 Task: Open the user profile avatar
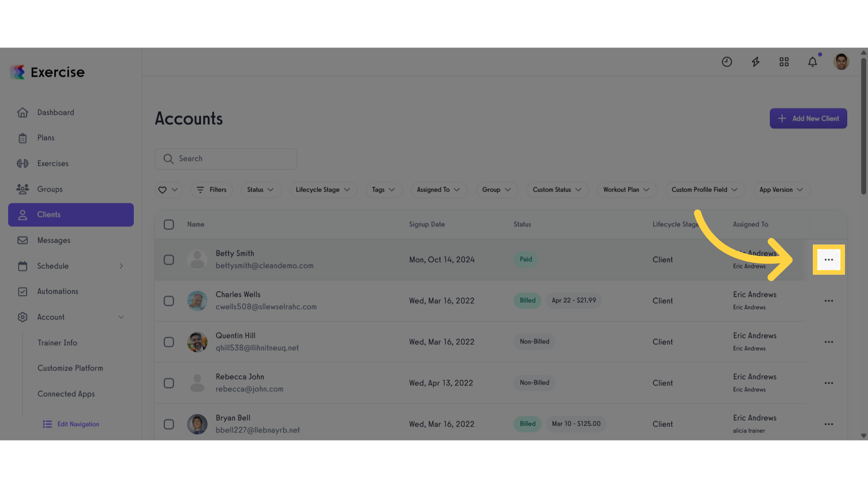(841, 62)
